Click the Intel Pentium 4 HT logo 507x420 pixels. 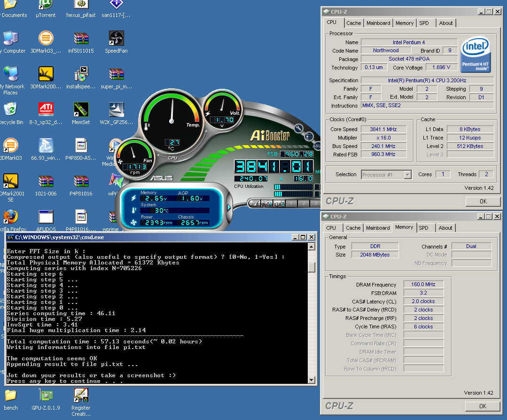[476, 54]
